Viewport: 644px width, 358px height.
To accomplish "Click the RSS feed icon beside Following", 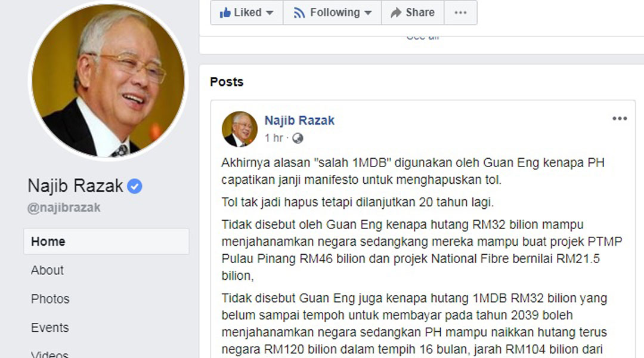I will click(x=299, y=13).
